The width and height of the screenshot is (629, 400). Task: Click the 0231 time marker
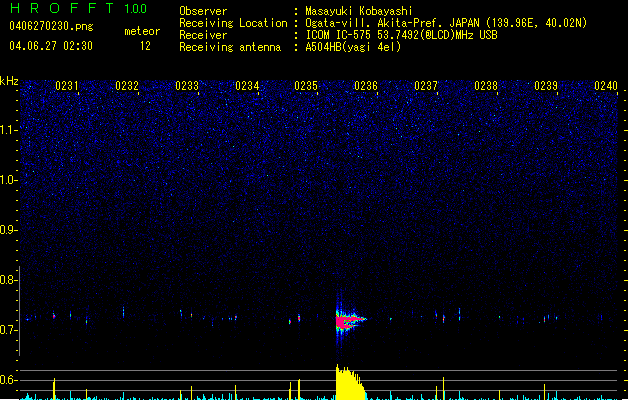click(67, 86)
